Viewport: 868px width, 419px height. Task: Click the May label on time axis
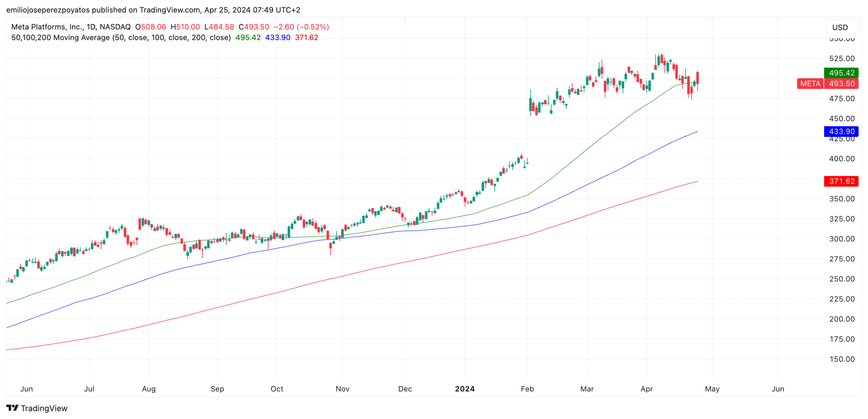tap(712, 389)
